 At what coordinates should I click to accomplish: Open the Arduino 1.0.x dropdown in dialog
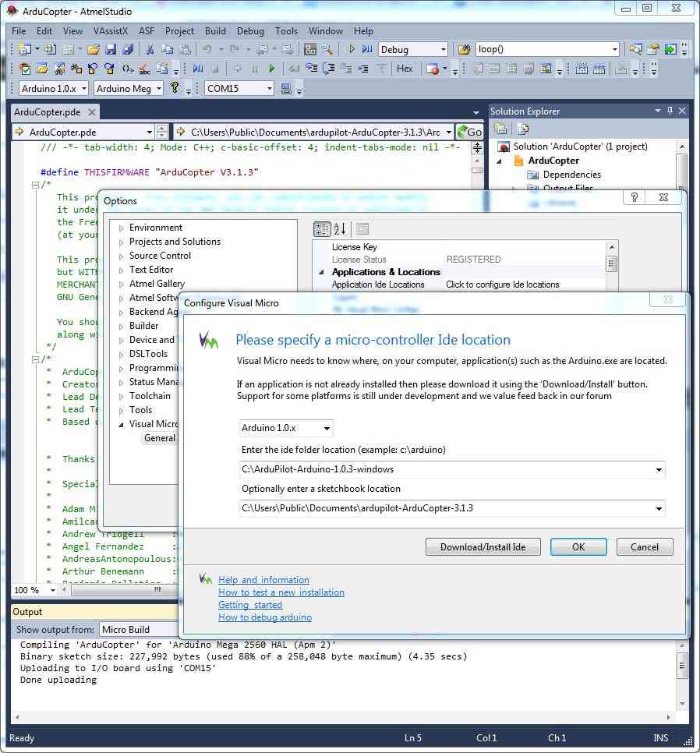point(286,428)
